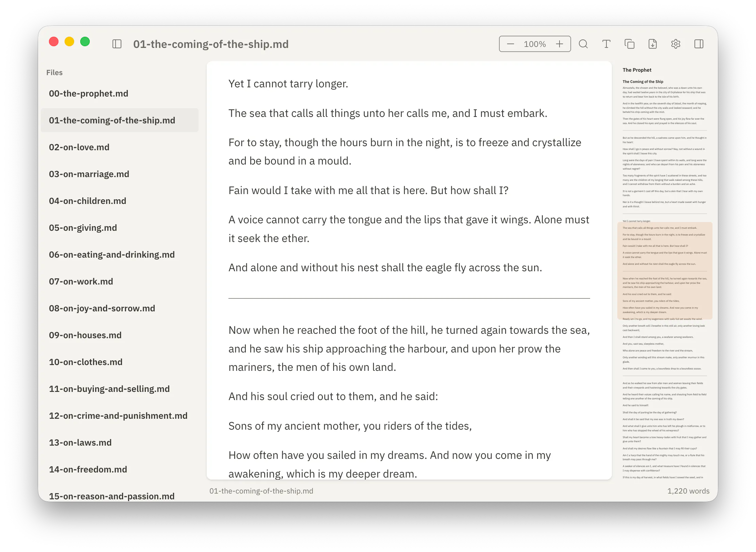
Task: Open 07-on-work.md file
Action: (x=120, y=281)
